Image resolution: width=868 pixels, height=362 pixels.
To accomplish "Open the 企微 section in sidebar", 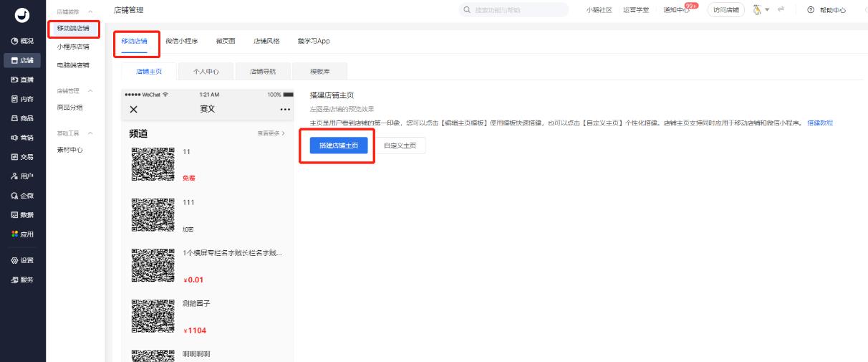I will (22, 196).
